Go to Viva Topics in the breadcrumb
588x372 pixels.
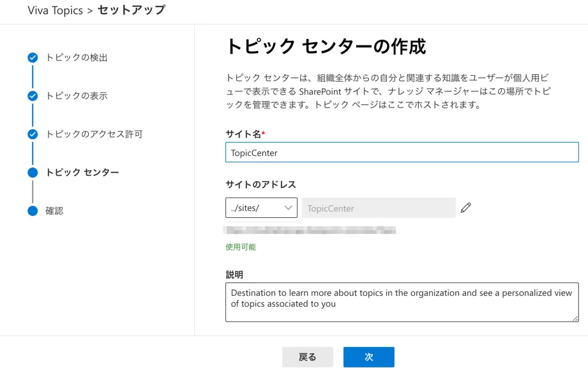coord(55,10)
